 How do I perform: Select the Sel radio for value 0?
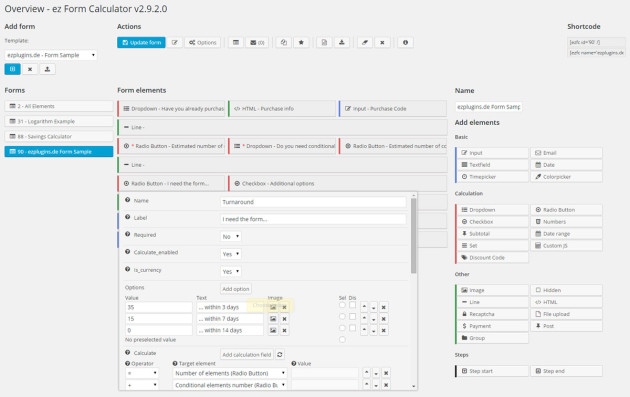tap(342, 328)
